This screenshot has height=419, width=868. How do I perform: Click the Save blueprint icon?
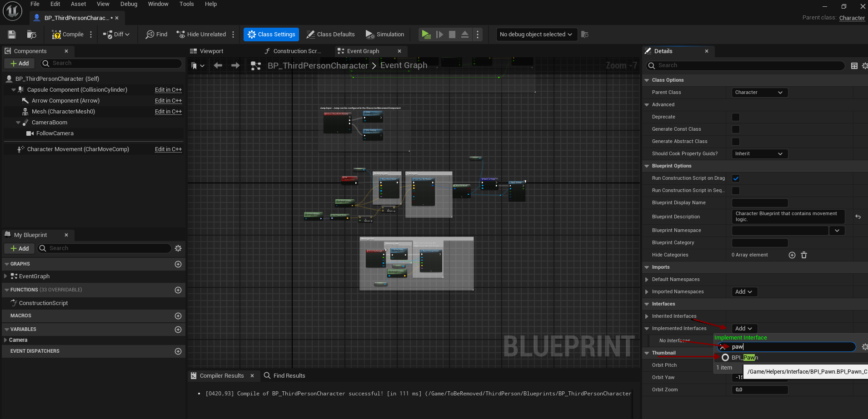pyautogui.click(x=12, y=35)
